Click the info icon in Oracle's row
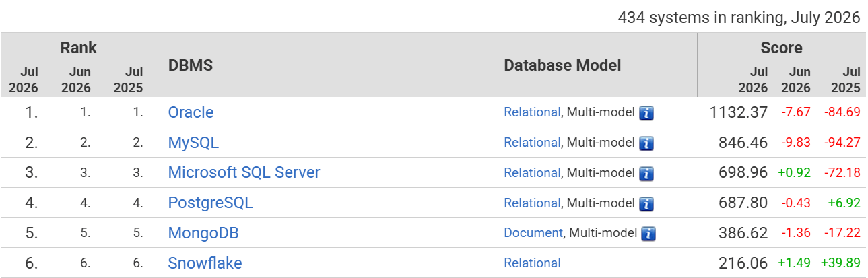The width and height of the screenshot is (868, 278). (647, 113)
